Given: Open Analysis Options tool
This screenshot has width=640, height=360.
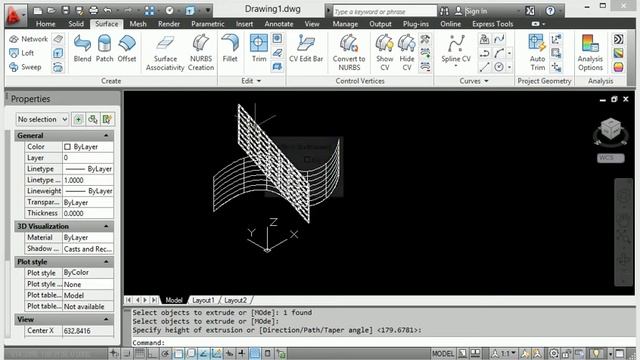Looking at the screenshot, I should click(x=590, y=53).
